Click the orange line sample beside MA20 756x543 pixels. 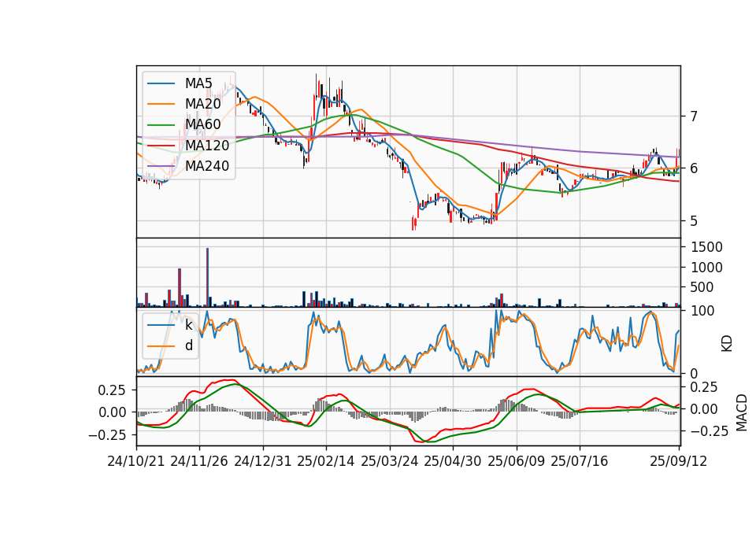point(161,104)
